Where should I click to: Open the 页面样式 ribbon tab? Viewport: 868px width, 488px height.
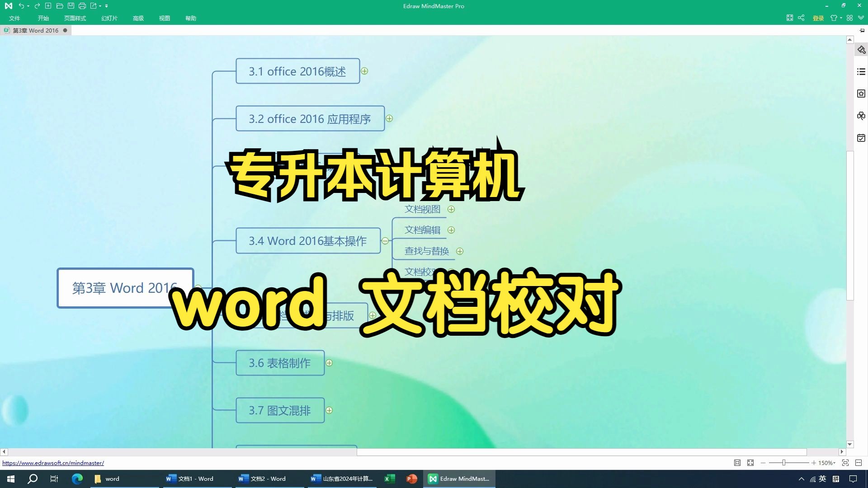point(75,18)
